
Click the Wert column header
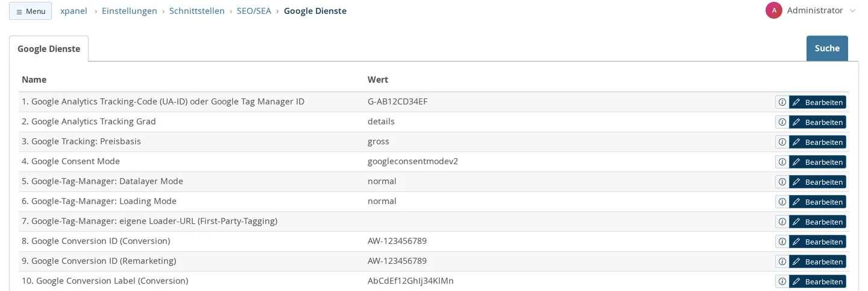pos(378,79)
